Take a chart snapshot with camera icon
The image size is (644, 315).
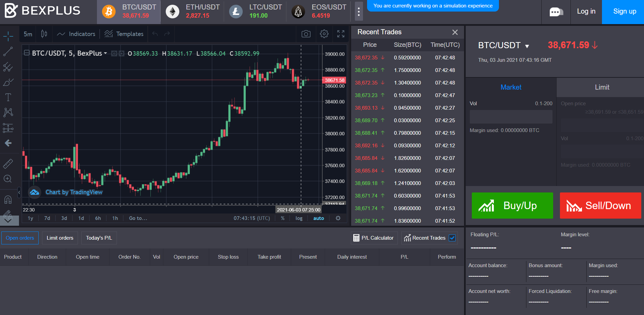306,34
